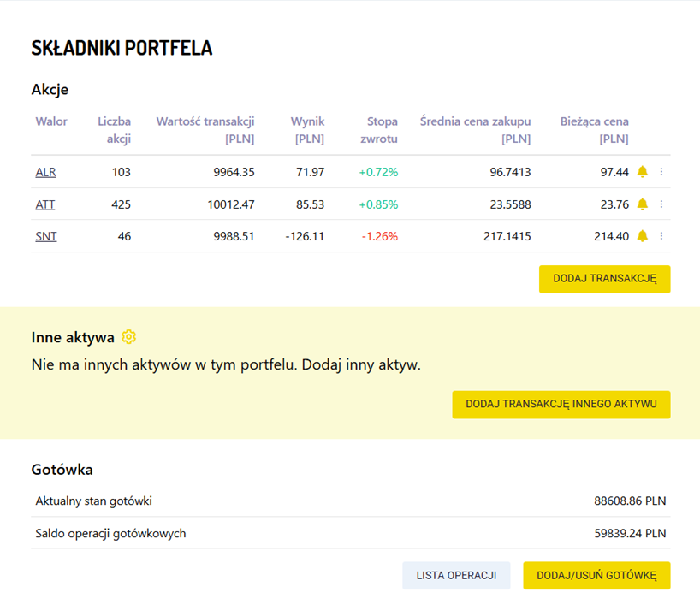Click the alert bell for ALR stock
Image resolution: width=700 pixels, height=616 pixels.
click(642, 172)
